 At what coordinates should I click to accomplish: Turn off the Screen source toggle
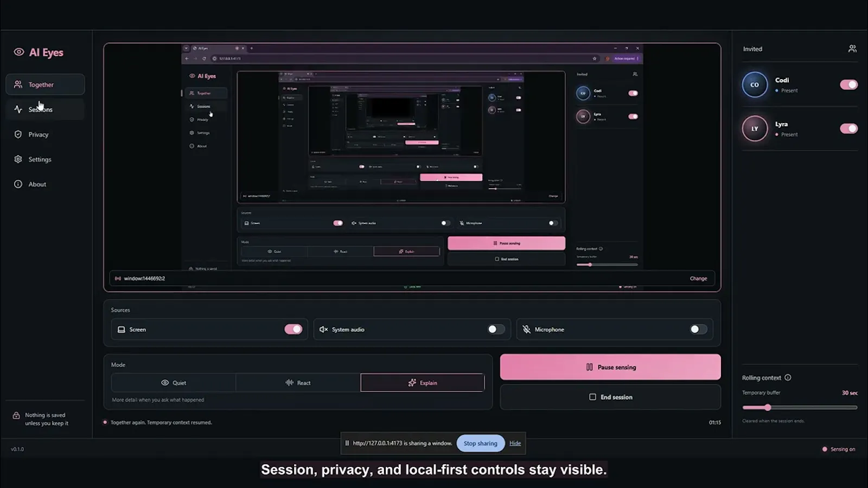tap(293, 329)
